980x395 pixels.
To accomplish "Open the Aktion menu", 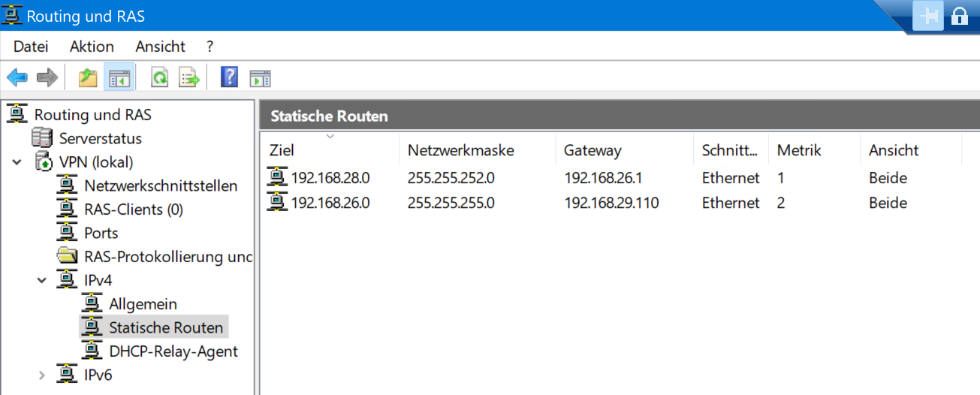I will tap(92, 47).
